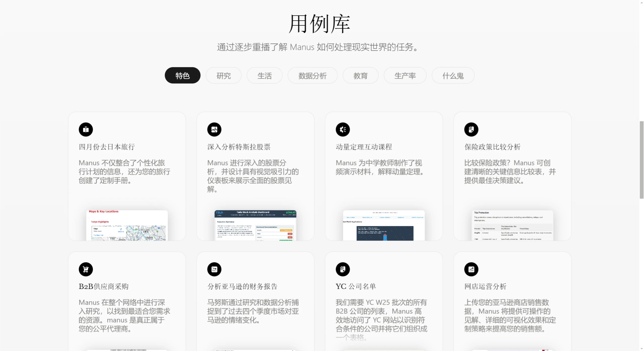
Task: Open the 深入分析特斯拉股票 use case title
Action: click(x=239, y=147)
